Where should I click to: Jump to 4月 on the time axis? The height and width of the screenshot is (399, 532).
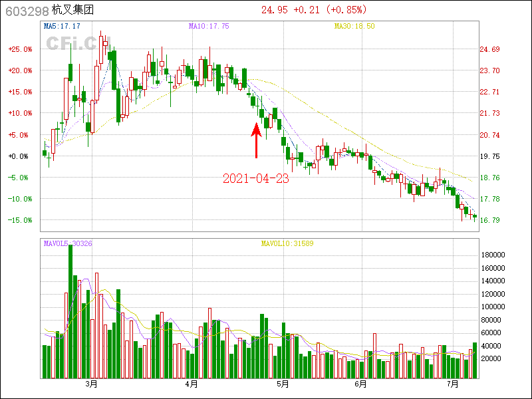click(x=192, y=384)
